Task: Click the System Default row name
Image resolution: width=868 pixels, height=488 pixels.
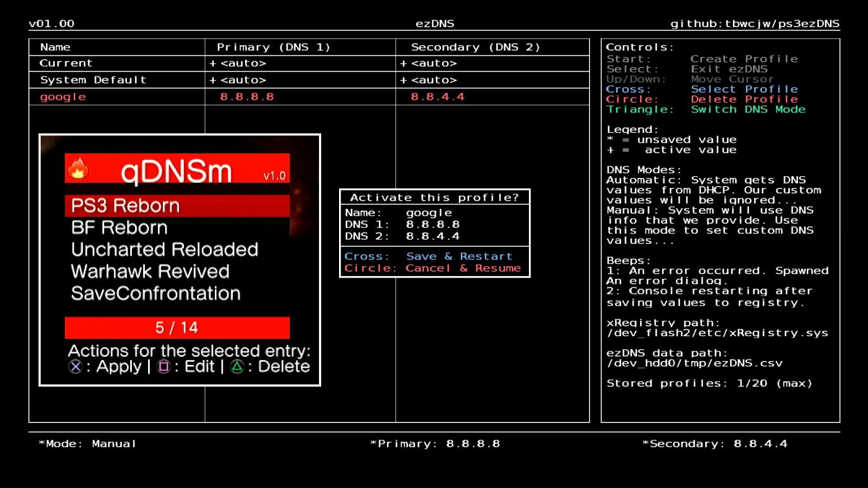Action: 93,80
